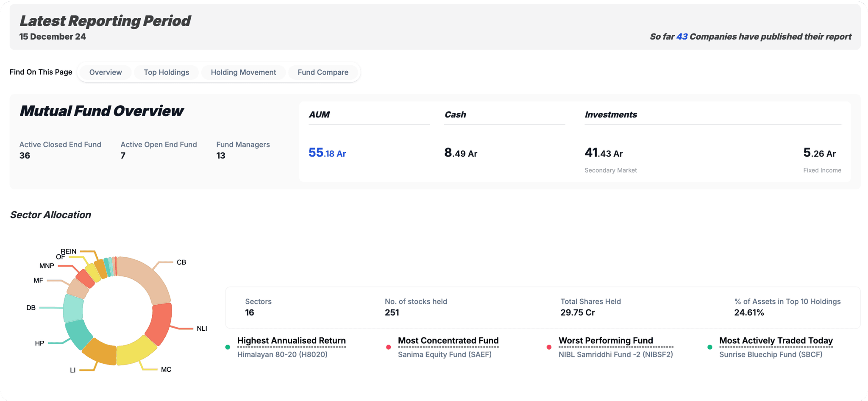868x401 pixels.
Task: Go to Holding Movement section
Action: (243, 72)
